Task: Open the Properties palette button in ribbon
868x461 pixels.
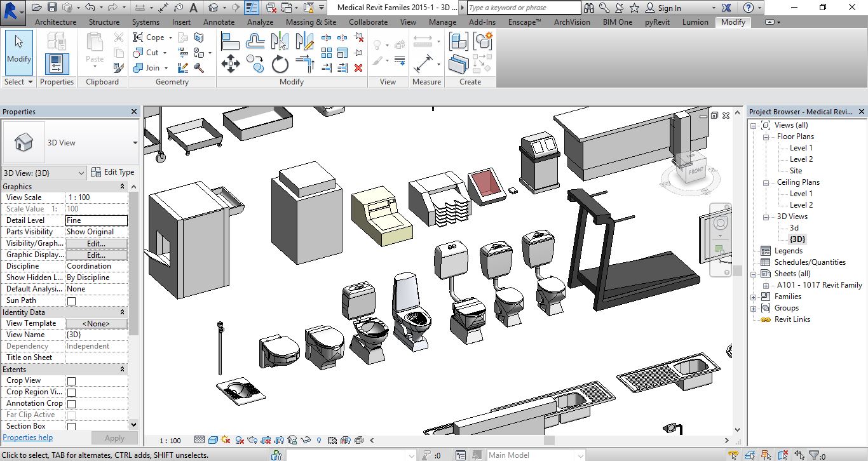Action: pyautogui.click(x=57, y=64)
